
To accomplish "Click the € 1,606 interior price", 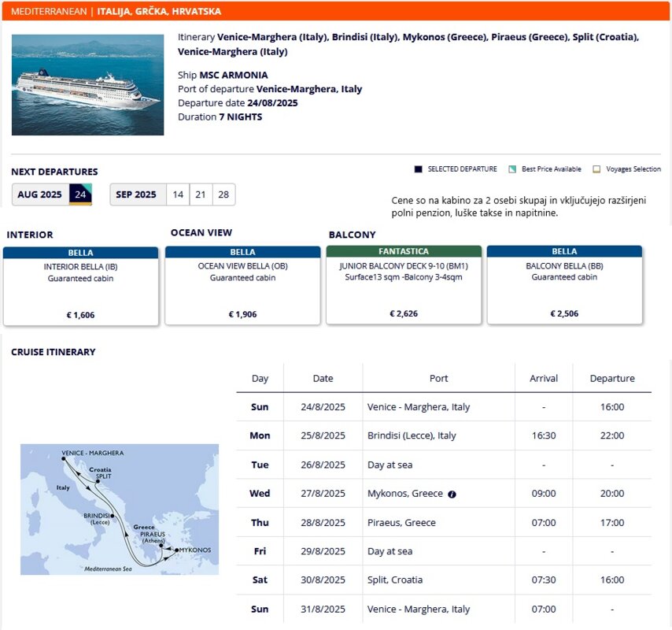I will click(80, 315).
